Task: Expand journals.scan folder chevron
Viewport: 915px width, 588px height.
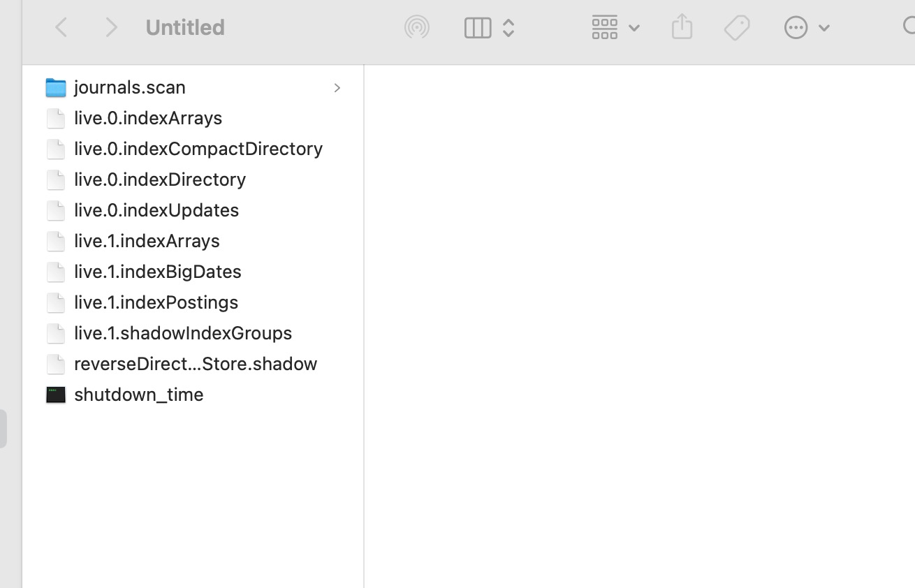Action: point(337,88)
